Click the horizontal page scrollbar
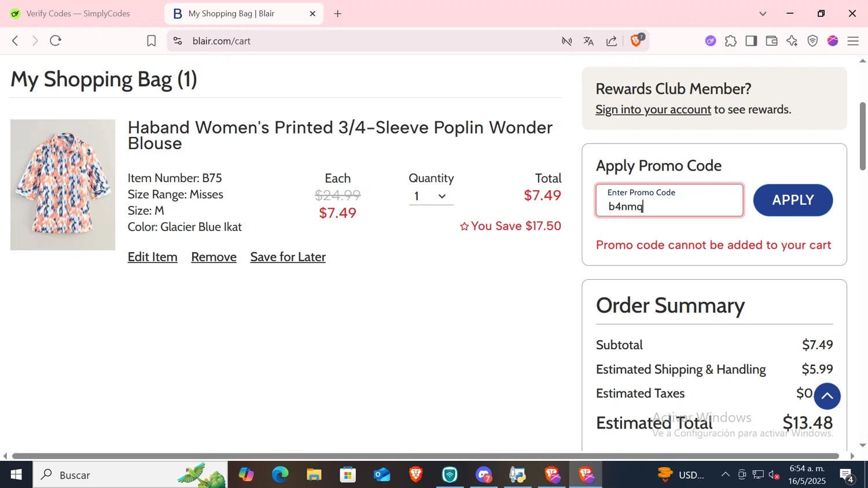 tap(425, 456)
